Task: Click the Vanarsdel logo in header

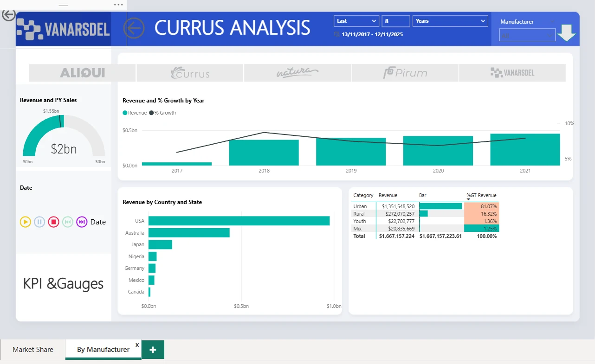Action: click(x=63, y=29)
